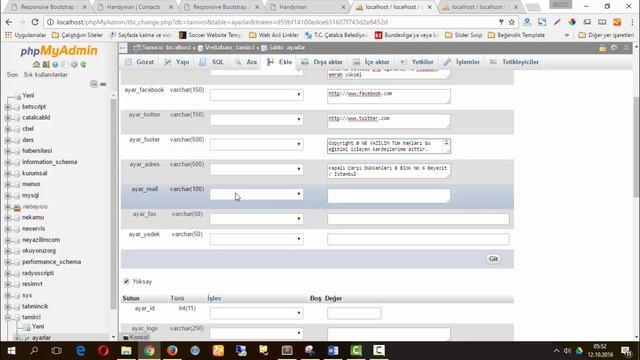The width and height of the screenshot is (640, 360).
Task: Click the ayar_mail value field
Action: (389, 196)
